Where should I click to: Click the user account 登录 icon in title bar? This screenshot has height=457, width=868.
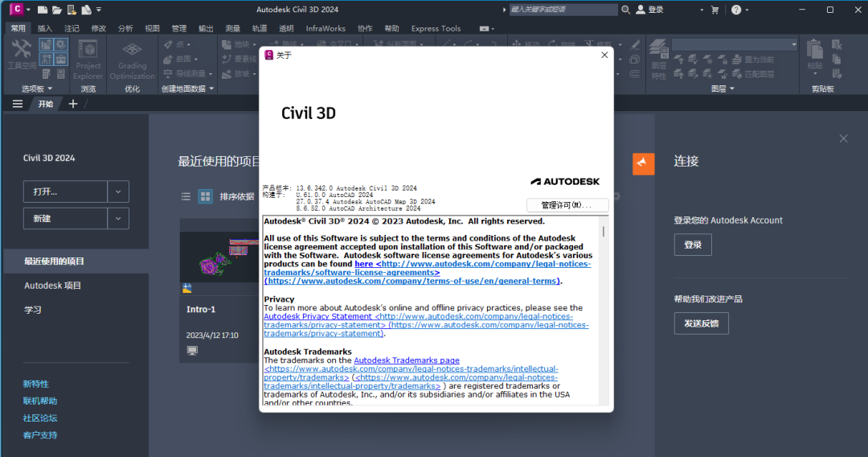point(641,10)
